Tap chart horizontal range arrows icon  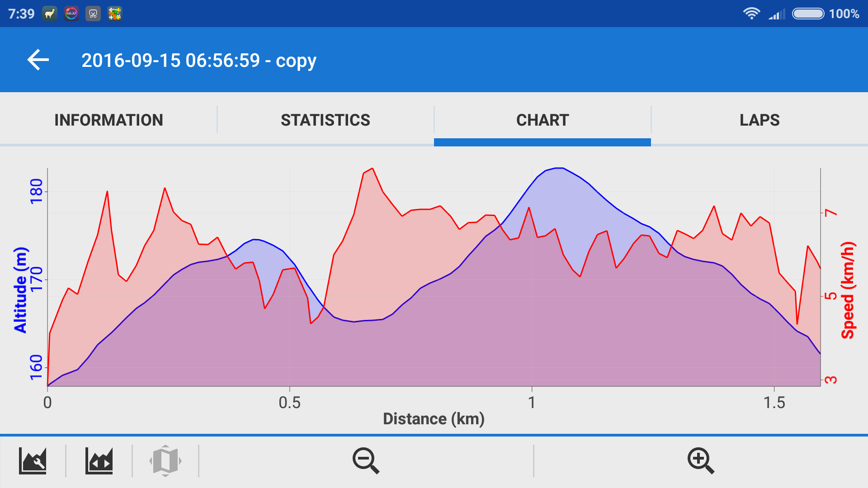(99, 461)
